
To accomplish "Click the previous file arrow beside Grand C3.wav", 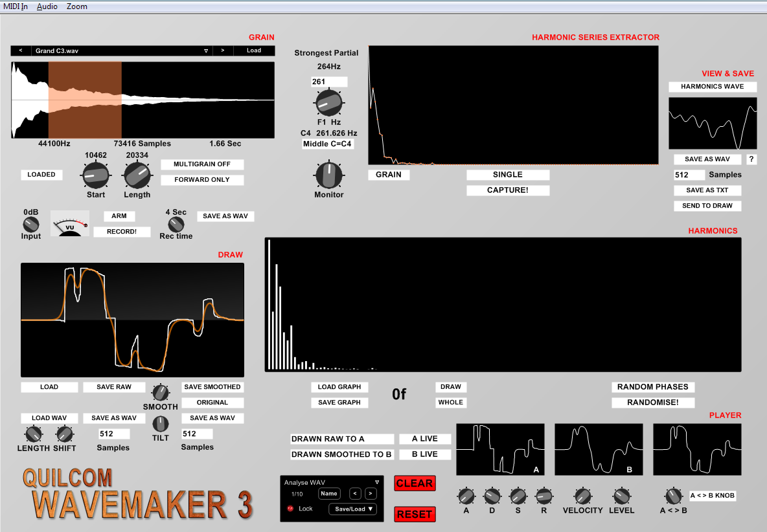I will pyautogui.click(x=21, y=50).
